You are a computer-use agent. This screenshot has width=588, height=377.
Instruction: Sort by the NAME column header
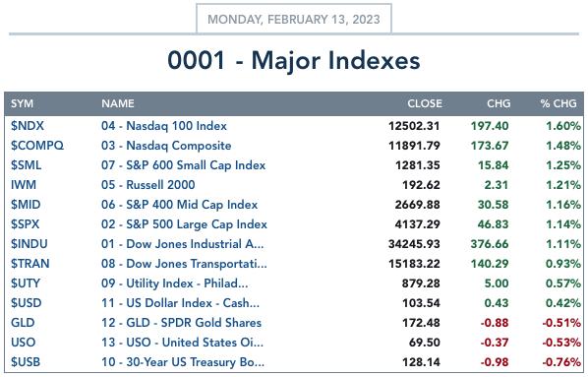pyautogui.click(x=118, y=103)
